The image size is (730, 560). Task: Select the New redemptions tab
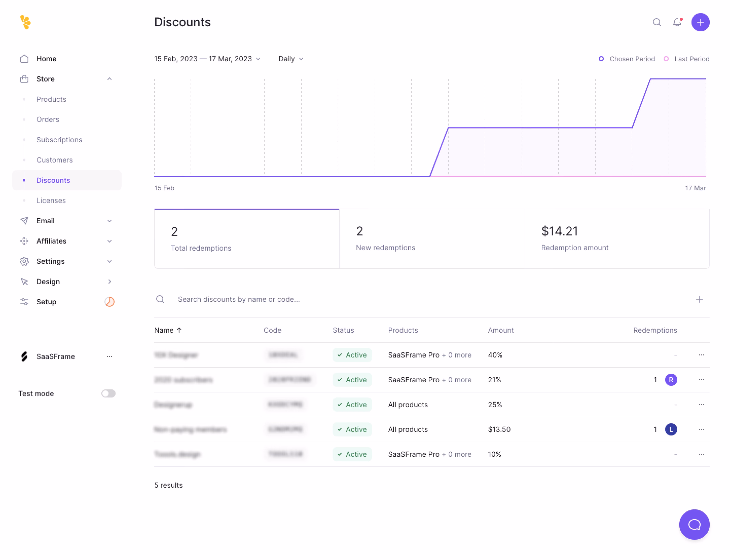[x=432, y=239]
